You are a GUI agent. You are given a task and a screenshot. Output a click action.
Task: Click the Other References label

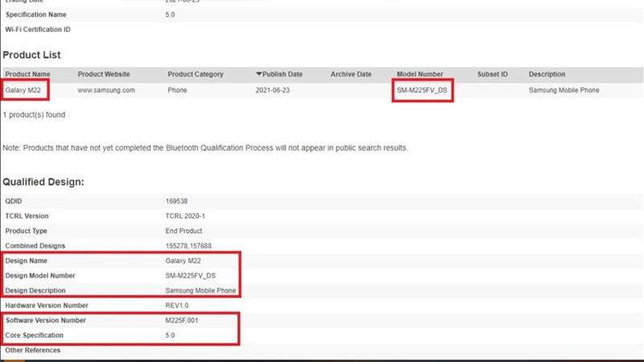coord(32,350)
